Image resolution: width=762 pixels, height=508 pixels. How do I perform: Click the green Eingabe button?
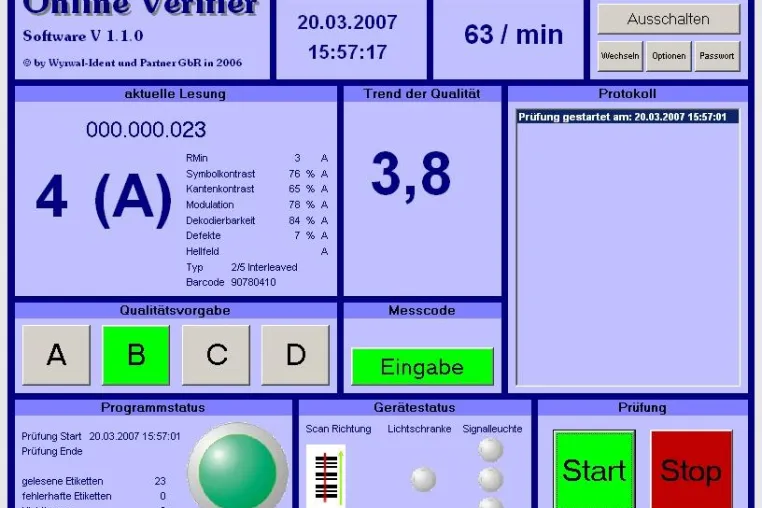coord(422,367)
